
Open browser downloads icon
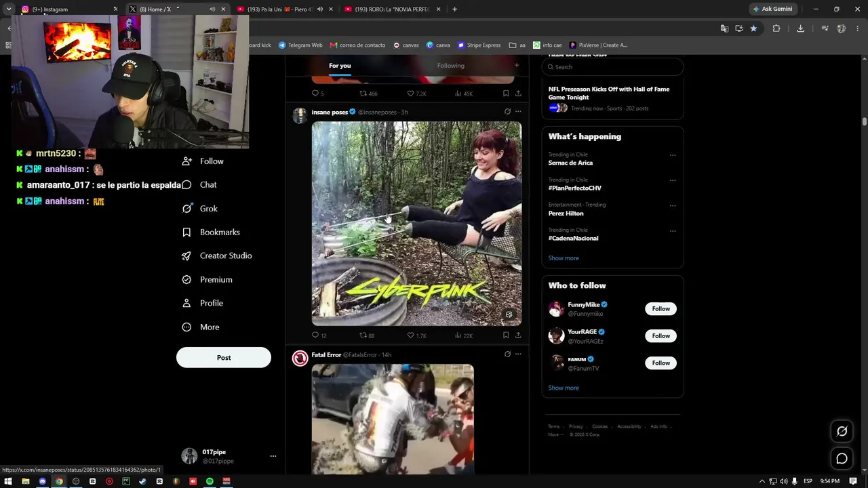[x=800, y=28]
